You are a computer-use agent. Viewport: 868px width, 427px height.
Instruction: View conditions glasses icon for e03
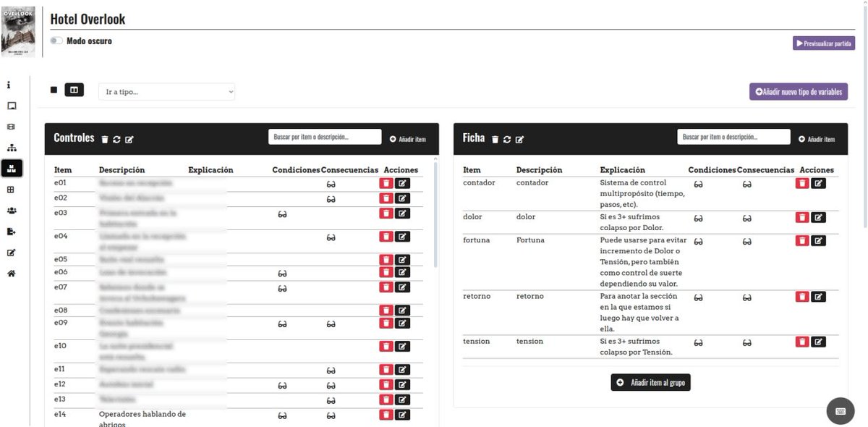(x=282, y=214)
